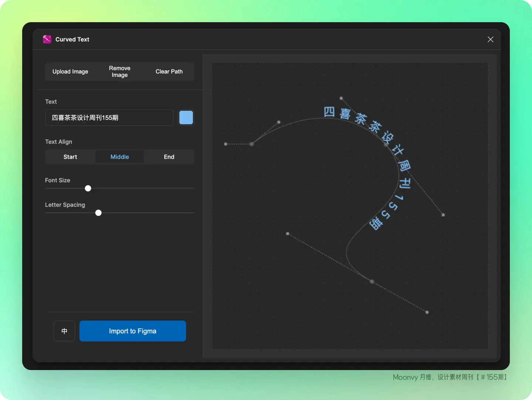
Task: Click the bottom-most control handle on canvas
Action: pyautogui.click(x=427, y=312)
